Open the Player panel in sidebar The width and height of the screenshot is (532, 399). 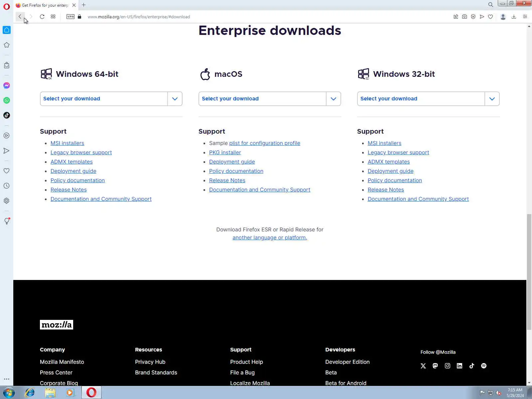(7, 136)
